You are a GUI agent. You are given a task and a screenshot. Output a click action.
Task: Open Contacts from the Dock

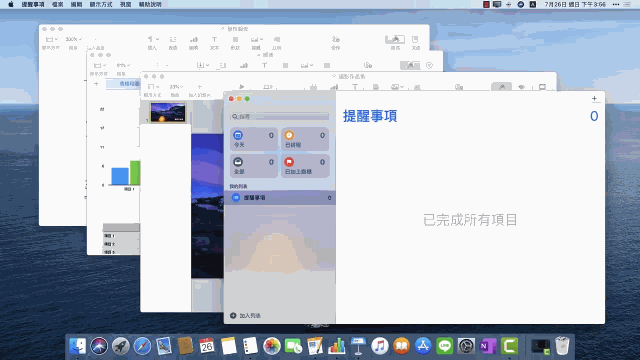(x=186, y=346)
